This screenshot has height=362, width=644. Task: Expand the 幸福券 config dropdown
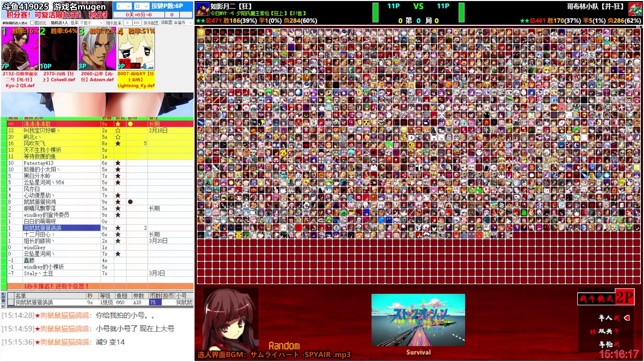183,23
